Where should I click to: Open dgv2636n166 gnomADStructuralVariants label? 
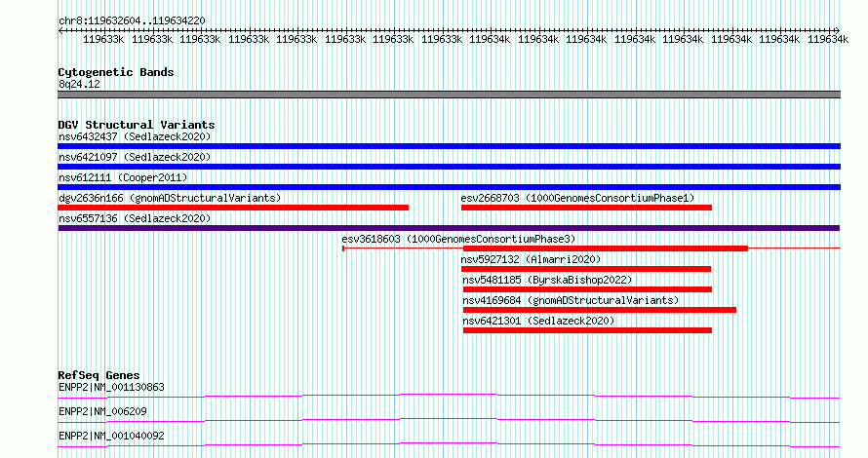(x=170, y=198)
